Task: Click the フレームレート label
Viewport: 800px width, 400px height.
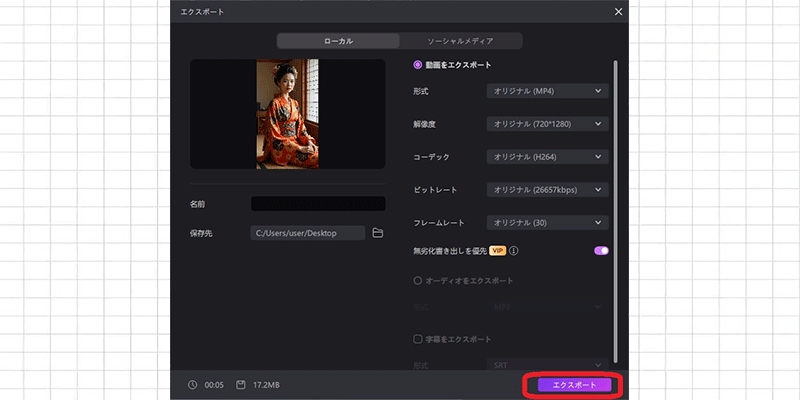Action: click(439, 223)
